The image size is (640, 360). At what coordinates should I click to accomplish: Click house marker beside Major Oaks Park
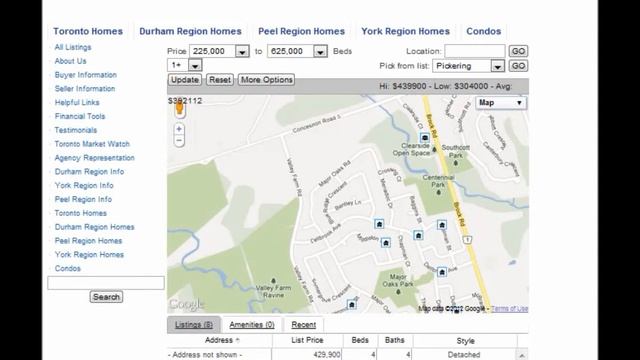(x=442, y=272)
